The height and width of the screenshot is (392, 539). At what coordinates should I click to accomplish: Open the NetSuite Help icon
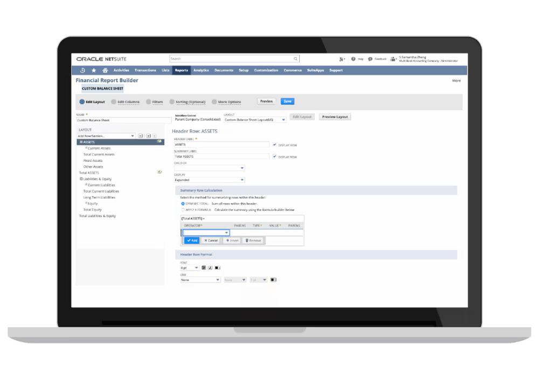click(353, 58)
